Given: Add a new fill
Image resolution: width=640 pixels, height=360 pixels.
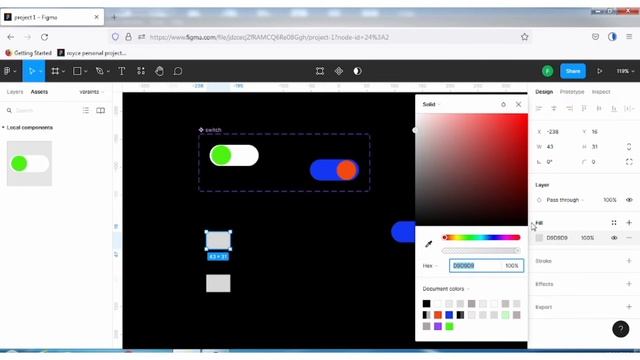Looking at the screenshot, I should point(629,223).
